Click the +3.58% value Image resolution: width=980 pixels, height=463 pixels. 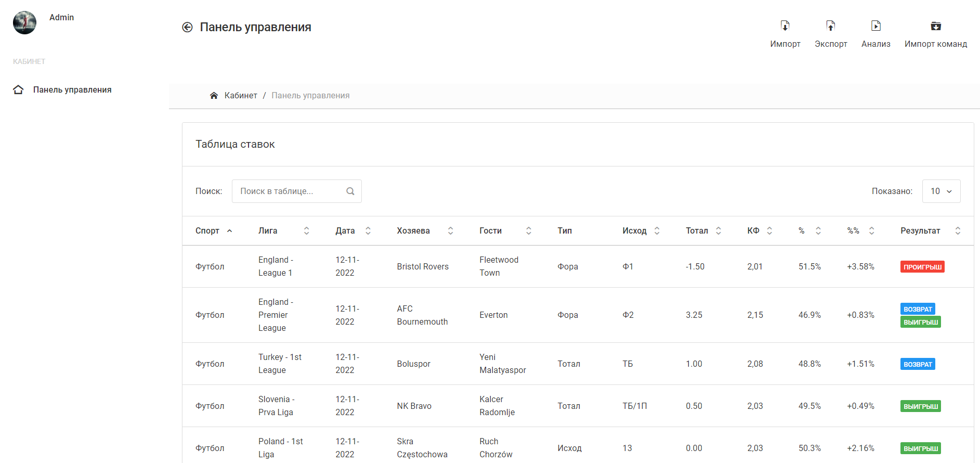tap(860, 266)
